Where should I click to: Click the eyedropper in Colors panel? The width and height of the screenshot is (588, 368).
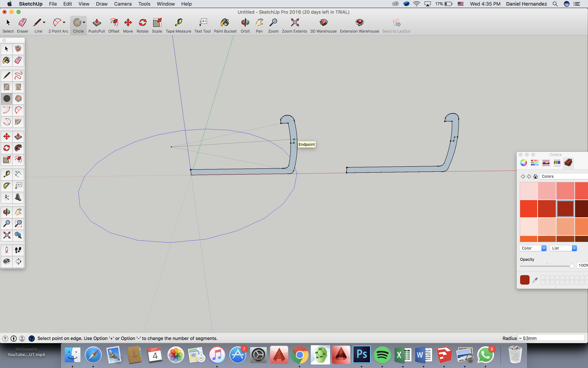pos(535,280)
